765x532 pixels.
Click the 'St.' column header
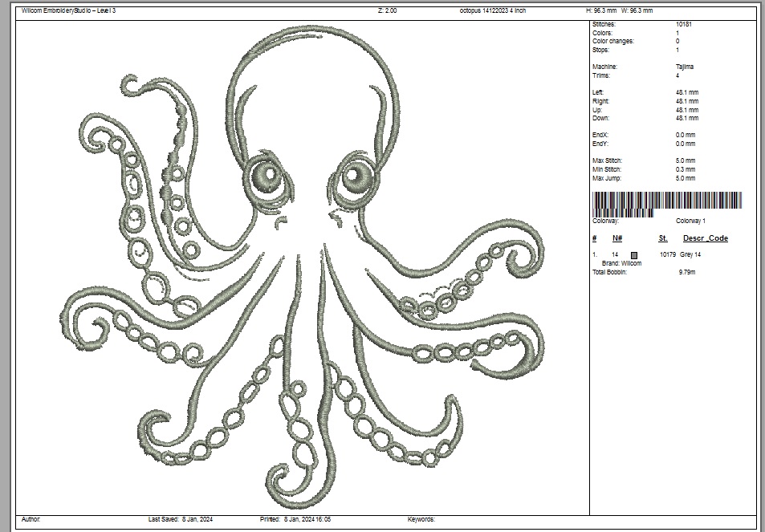[663, 238]
